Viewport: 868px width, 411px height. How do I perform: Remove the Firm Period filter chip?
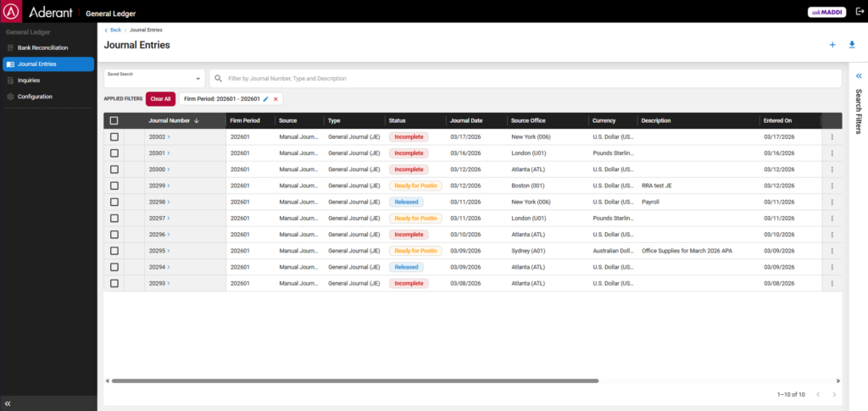[x=275, y=99]
